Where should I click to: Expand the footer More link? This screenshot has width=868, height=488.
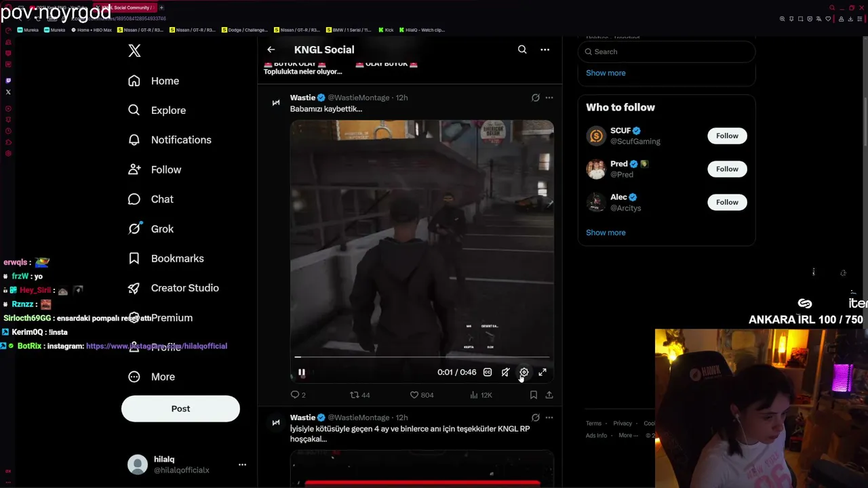point(627,436)
